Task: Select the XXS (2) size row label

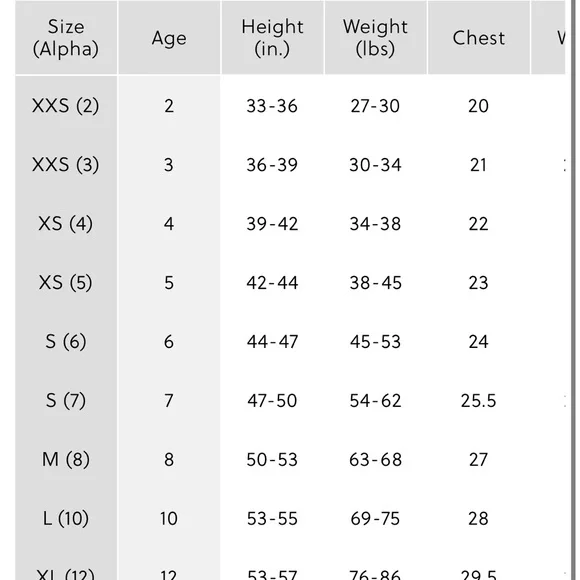Action: tap(65, 106)
